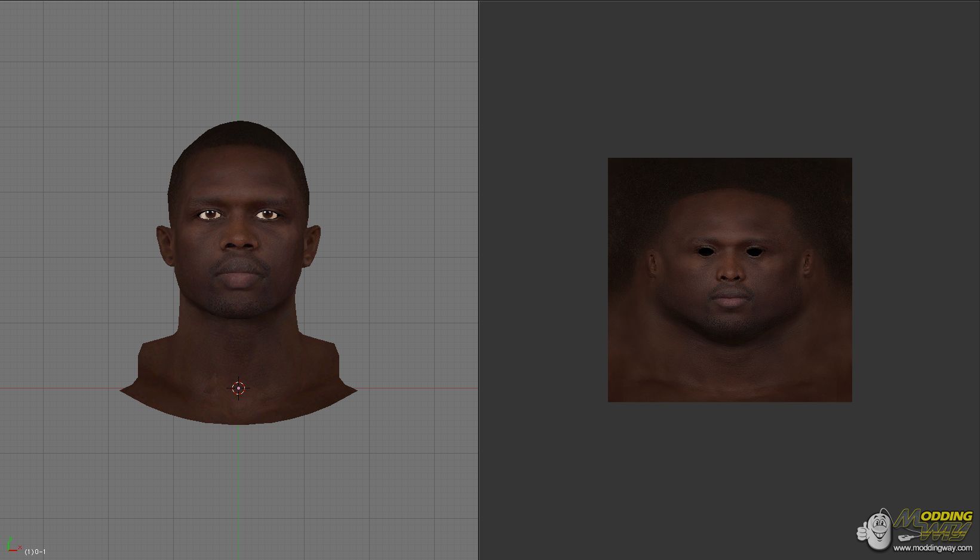Click the black eye hole on texture's left
Viewport: 980px width, 560px height.
(x=706, y=252)
